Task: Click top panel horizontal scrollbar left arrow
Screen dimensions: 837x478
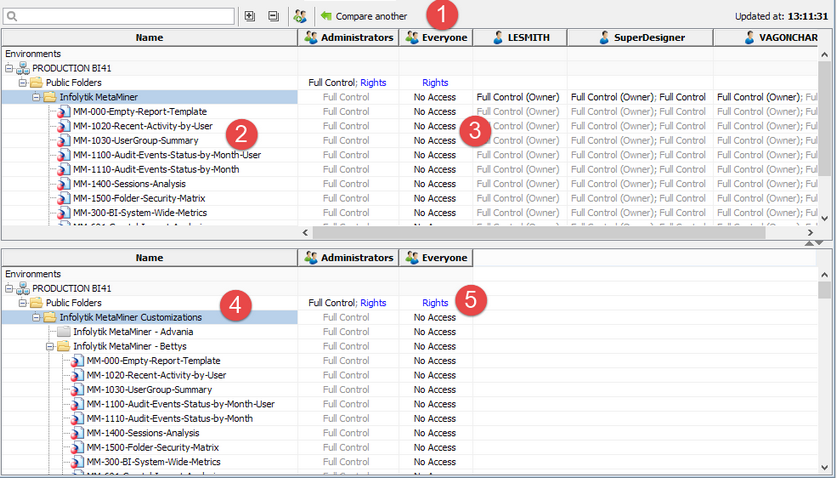Action: 305,233
